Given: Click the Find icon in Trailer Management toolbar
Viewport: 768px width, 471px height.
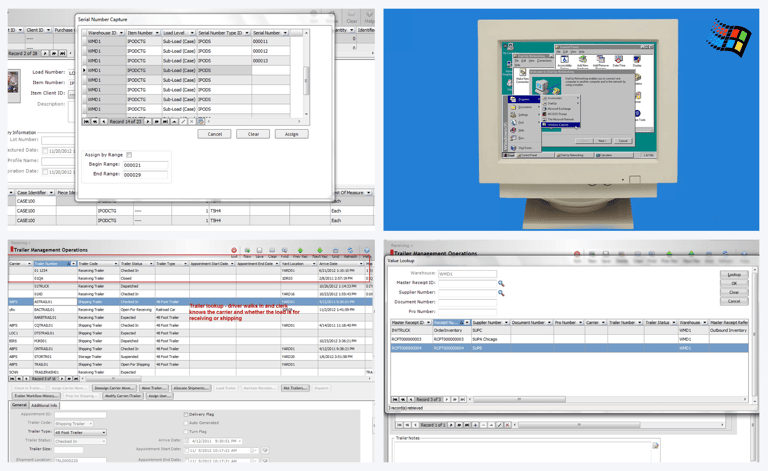Looking at the screenshot, I should click(x=285, y=251).
